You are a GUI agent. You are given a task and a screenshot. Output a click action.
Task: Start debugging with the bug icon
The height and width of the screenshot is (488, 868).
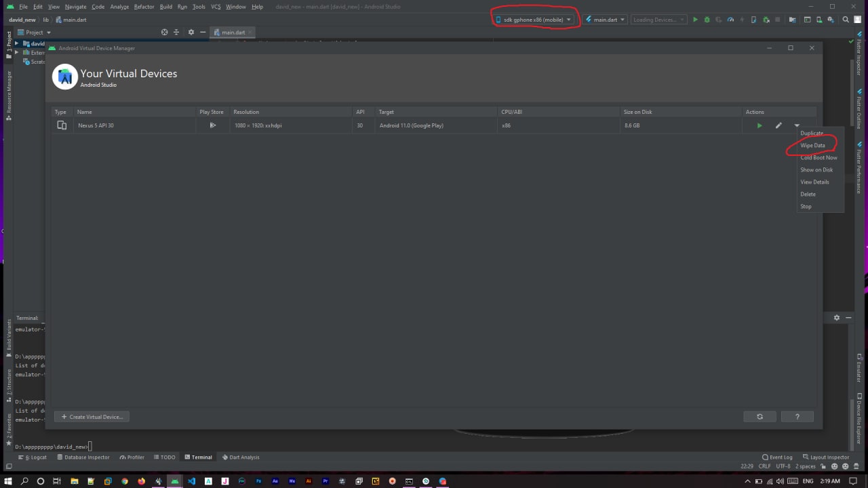(x=707, y=20)
